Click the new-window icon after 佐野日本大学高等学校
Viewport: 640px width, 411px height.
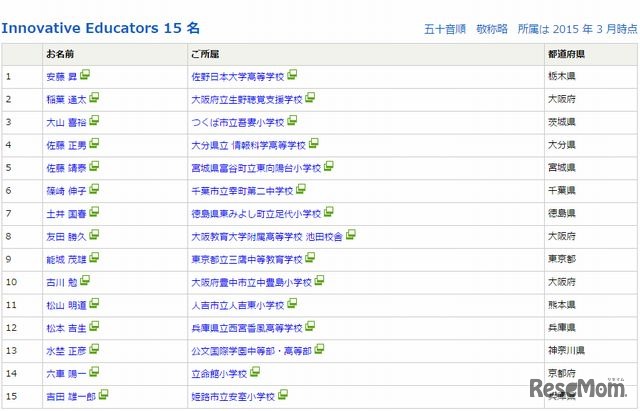click(x=292, y=75)
